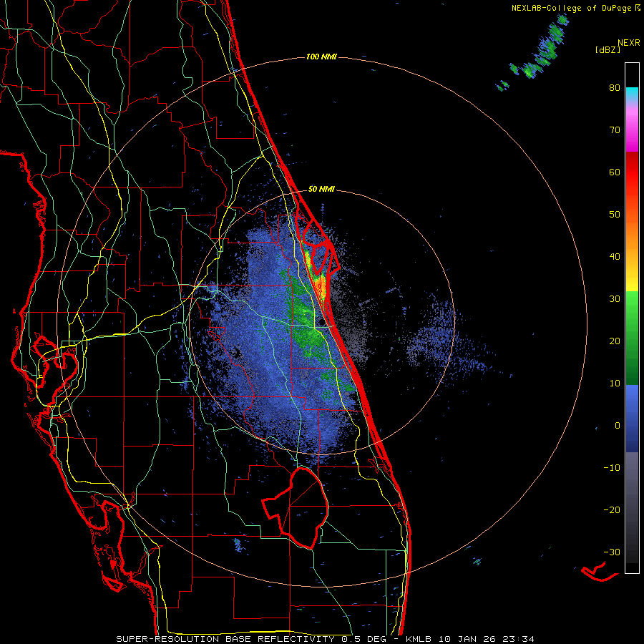Click the 10 value on the dBZ scale
This screenshot has height=644, width=644.
tap(615, 384)
